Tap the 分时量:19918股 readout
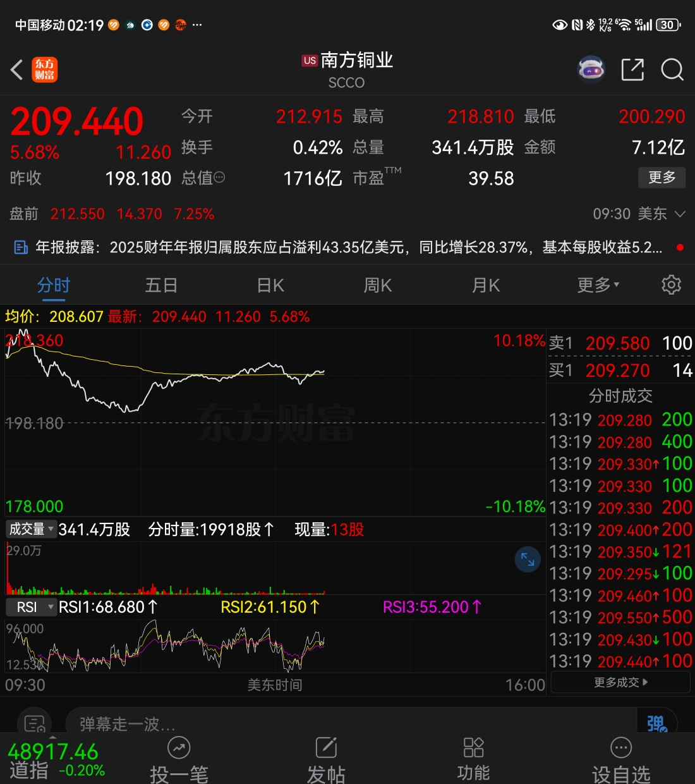The height and width of the screenshot is (784, 695). tap(211, 529)
